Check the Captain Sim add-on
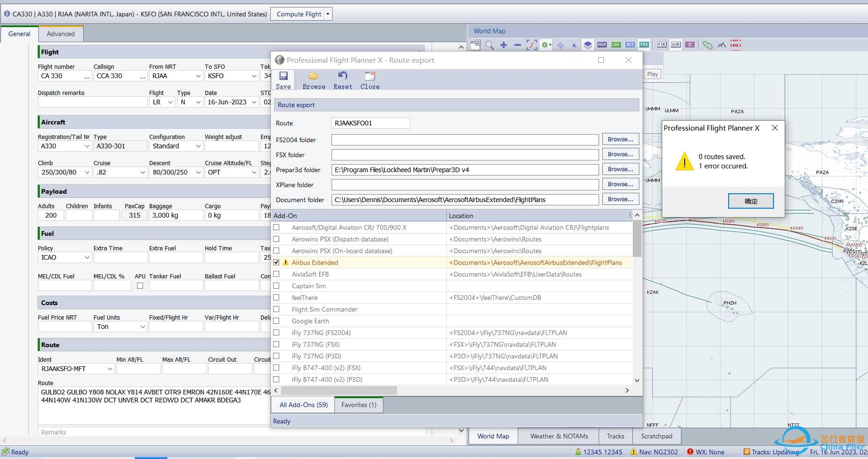The image size is (868, 459). pos(276,286)
